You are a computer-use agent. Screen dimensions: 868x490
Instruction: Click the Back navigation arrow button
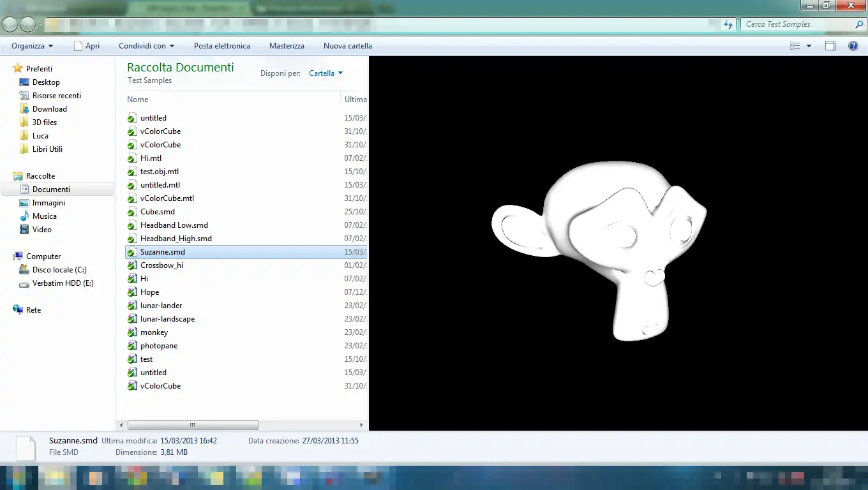[10, 24]
